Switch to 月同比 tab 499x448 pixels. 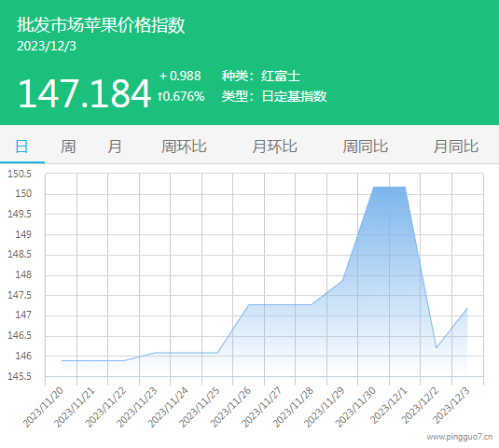456,147
